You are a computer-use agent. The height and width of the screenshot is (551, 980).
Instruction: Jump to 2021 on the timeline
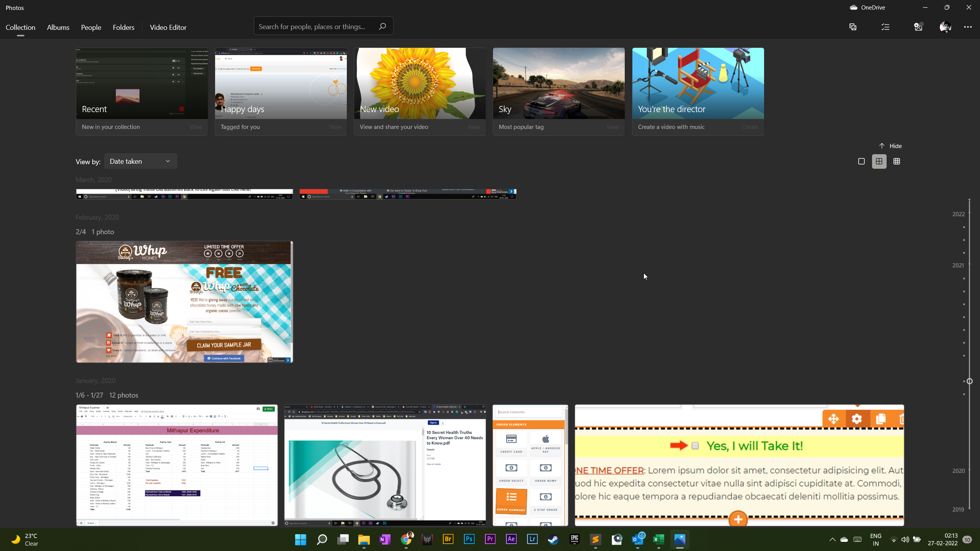(958, 266)
